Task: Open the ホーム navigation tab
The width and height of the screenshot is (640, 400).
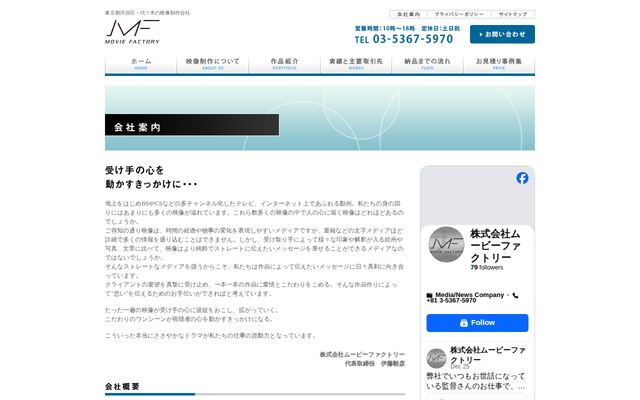Action: (141, 64)
